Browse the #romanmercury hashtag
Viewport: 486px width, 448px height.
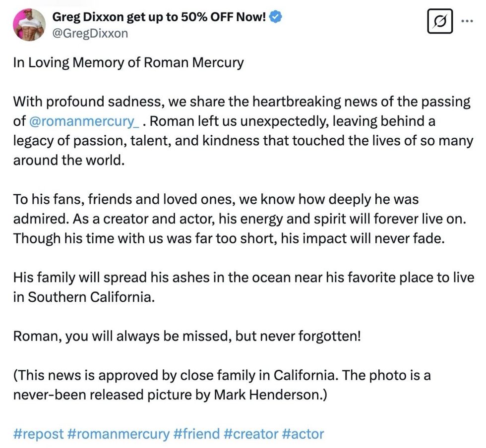coord(118,434)
